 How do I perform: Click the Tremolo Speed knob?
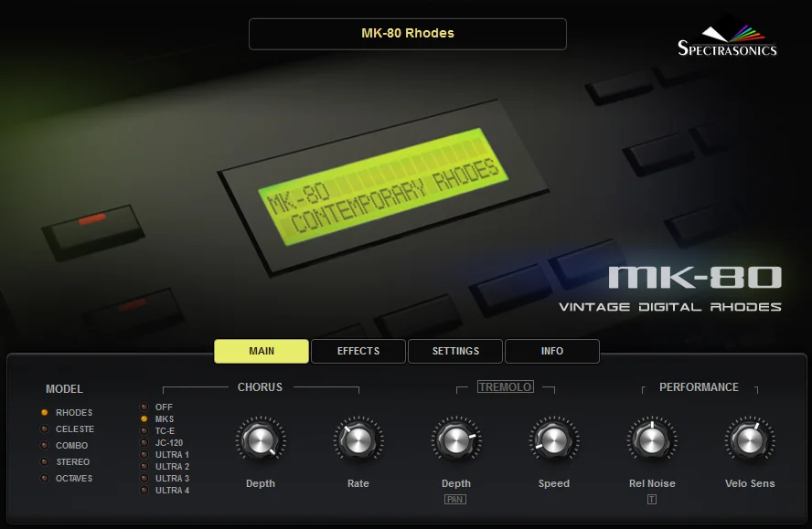pos(553,440)
